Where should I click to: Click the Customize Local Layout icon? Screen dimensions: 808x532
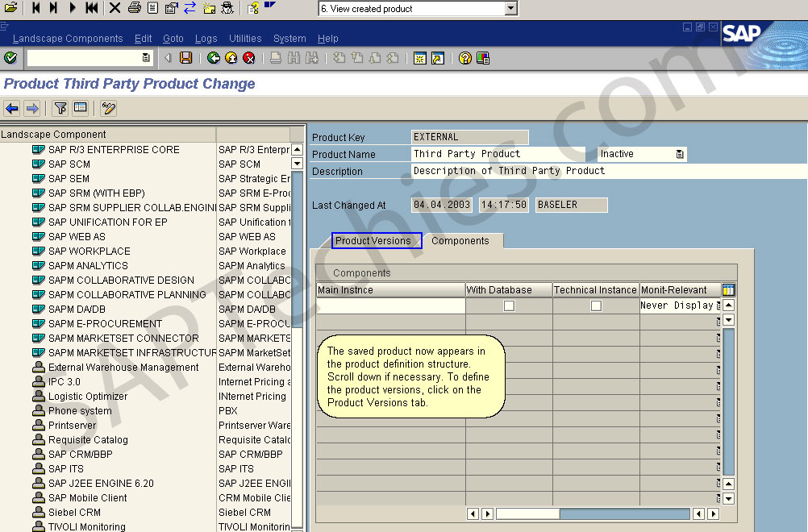coord(483,58)
